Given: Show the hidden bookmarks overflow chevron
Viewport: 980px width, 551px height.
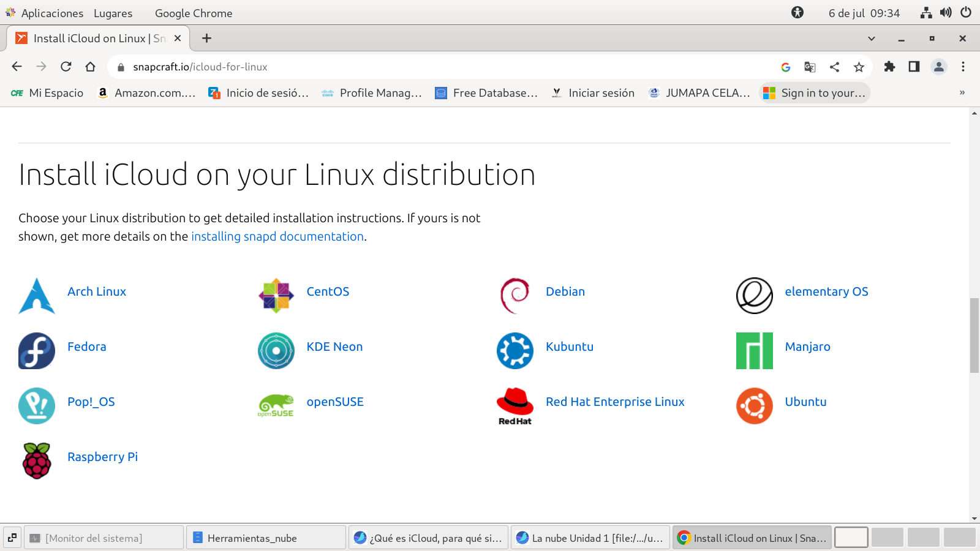Looking at the screenshot, I should point(962,93).
